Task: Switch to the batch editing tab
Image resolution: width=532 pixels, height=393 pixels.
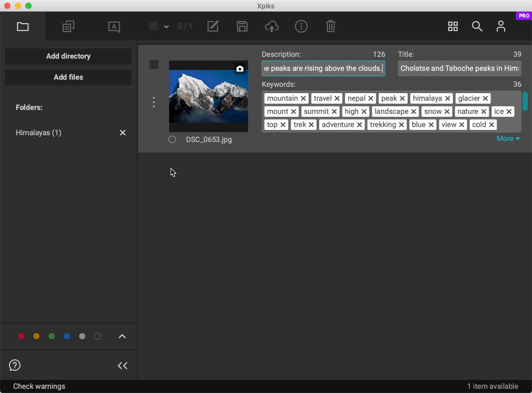Action: coord(68,26)
